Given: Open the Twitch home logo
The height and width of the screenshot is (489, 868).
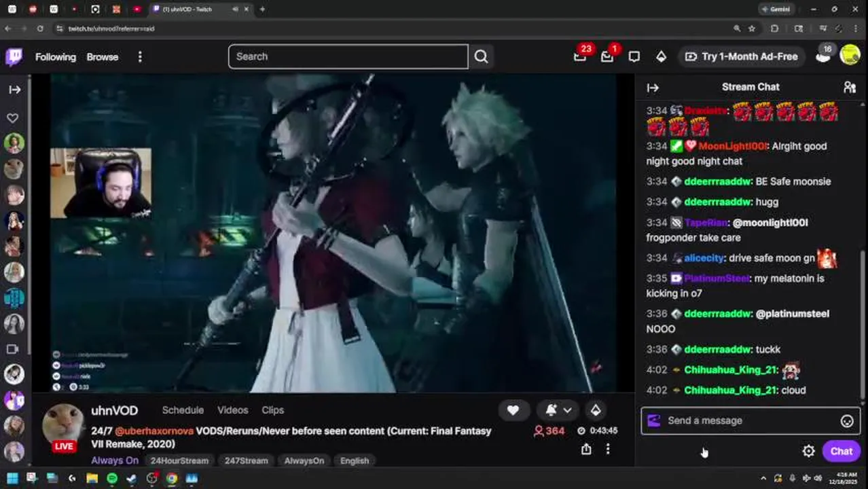Looking at the screenshot, I should 14,56.
